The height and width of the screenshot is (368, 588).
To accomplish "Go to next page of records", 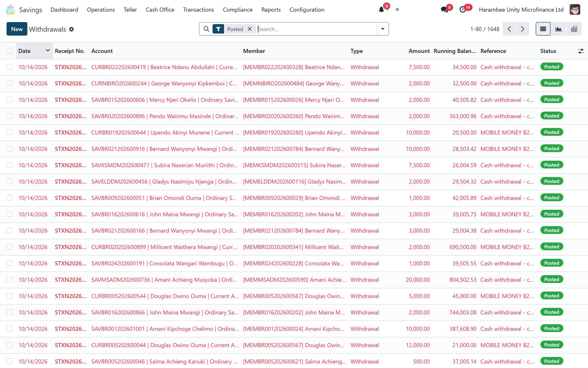I will coord(523,29).
